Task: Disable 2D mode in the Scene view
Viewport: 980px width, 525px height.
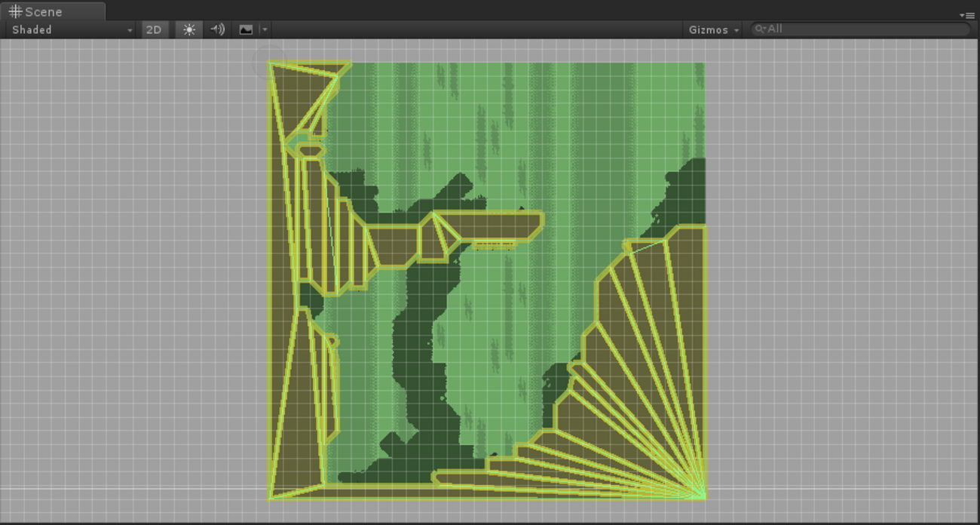Action: (x=155, y=29)
